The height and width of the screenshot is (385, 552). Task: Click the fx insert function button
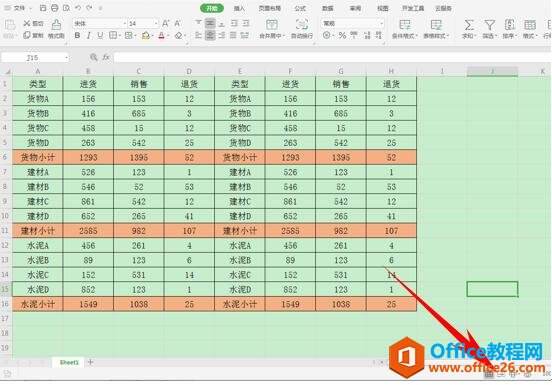106,57
